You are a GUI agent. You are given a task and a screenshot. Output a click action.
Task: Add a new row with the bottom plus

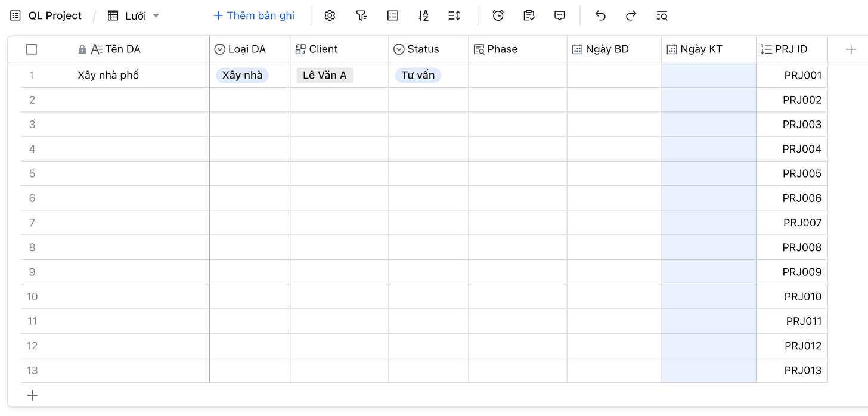click(x=32, y=395)
